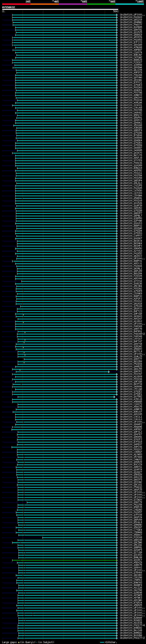Select hit label UniRef100_P93786
Screen dimensions: 146x644
(x=131, y=93)
